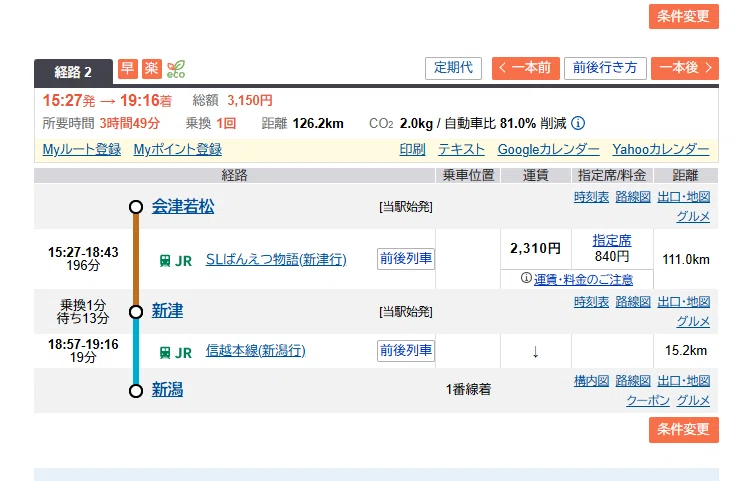Open 運賃・料金のご注意 notice link

(x=584, y=279)
